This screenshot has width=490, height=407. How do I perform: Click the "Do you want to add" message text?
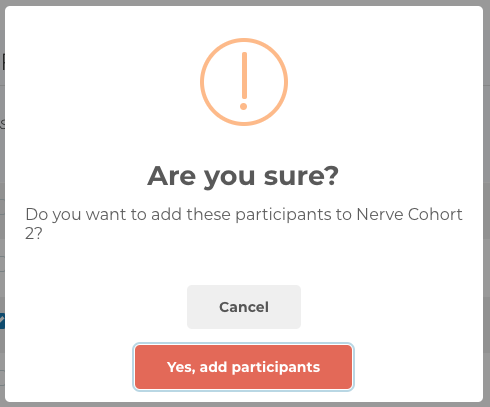107,214
